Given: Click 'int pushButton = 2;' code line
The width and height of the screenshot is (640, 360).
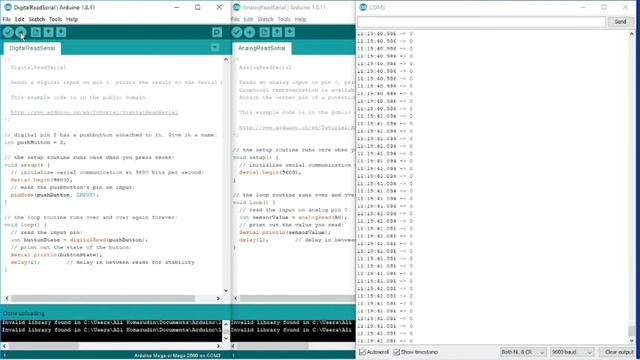Looking at the screenshot, I should click(35, 142).
